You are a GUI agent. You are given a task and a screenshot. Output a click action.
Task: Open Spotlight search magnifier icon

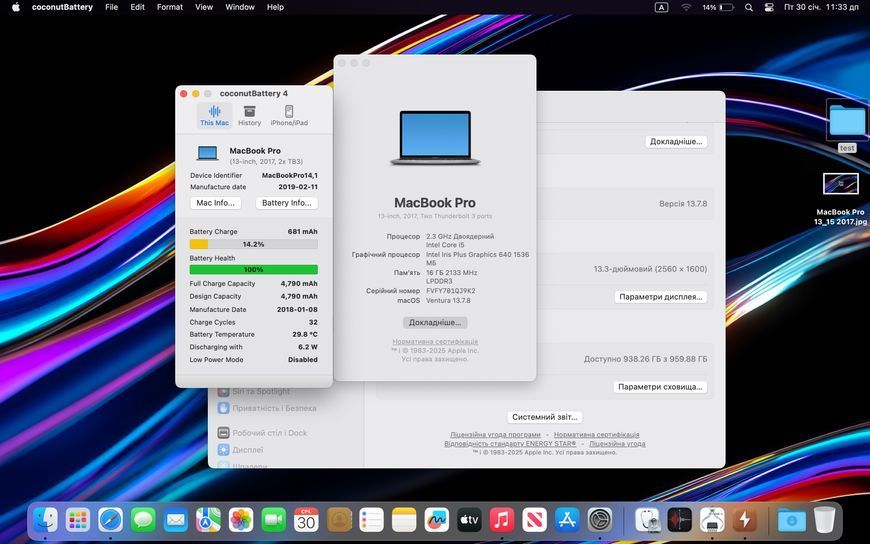(x=749, y=7)
